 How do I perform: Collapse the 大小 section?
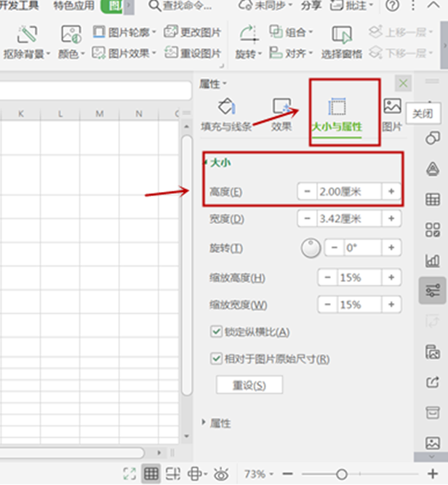[217, 163]
